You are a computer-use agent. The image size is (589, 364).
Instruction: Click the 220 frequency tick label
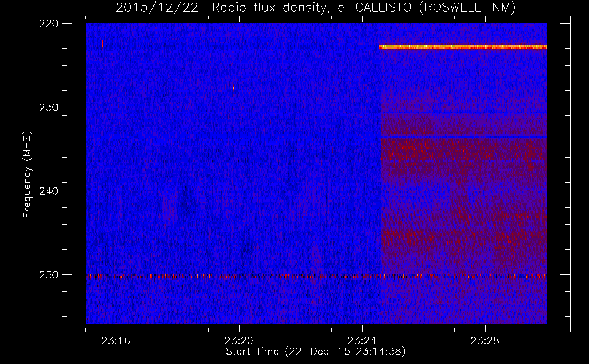(x=49, y=24)
